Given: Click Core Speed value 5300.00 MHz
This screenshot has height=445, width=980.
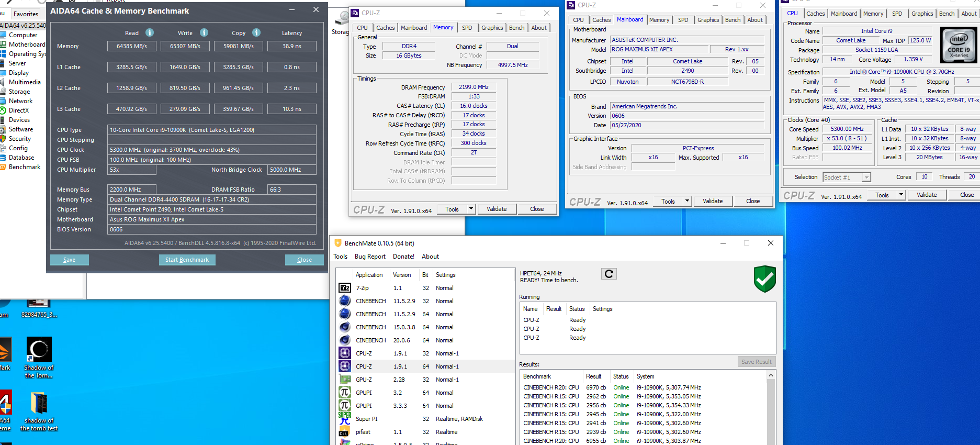Looking at the screenshot, I should click(847, 129).
